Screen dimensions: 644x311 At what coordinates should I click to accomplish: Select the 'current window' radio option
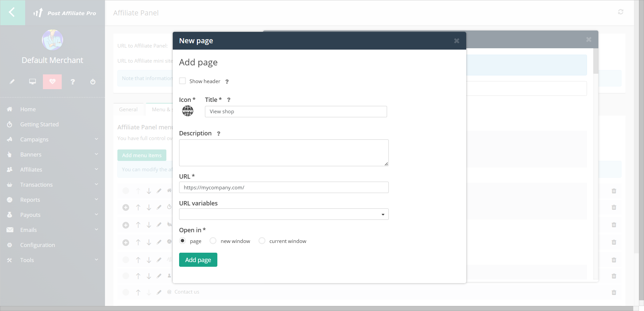click(x=262, y=241)
